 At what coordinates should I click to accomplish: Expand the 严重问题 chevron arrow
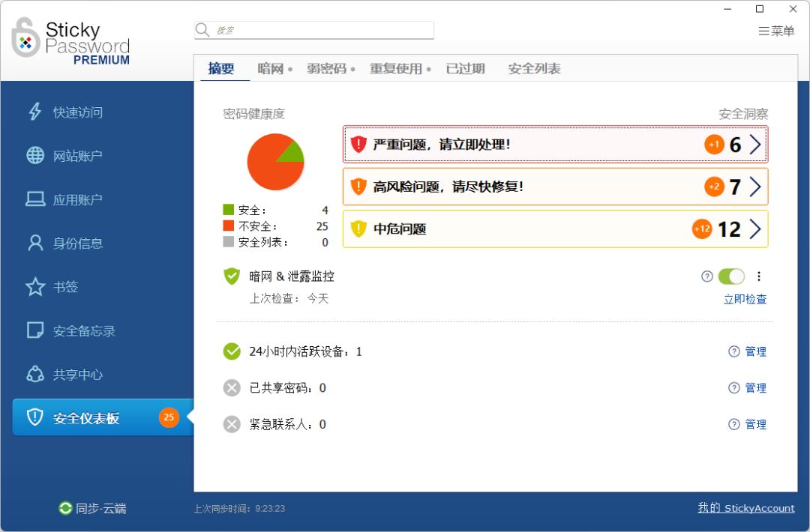pos(754,145)
